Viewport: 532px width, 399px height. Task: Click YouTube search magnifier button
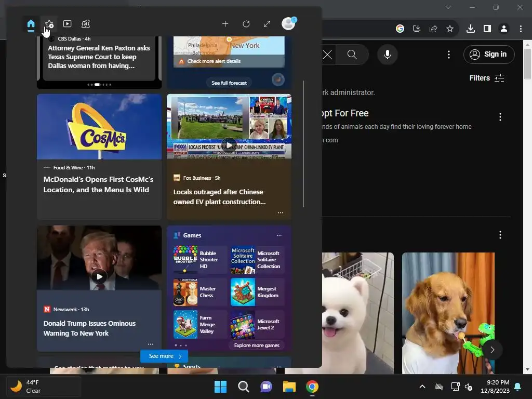[x=352, y=54]
